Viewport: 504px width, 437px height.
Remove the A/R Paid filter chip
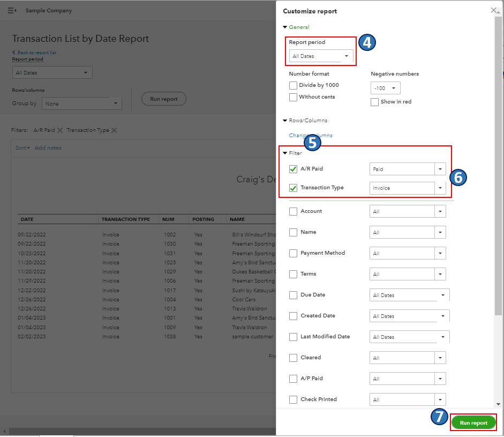tap(60, 130)
